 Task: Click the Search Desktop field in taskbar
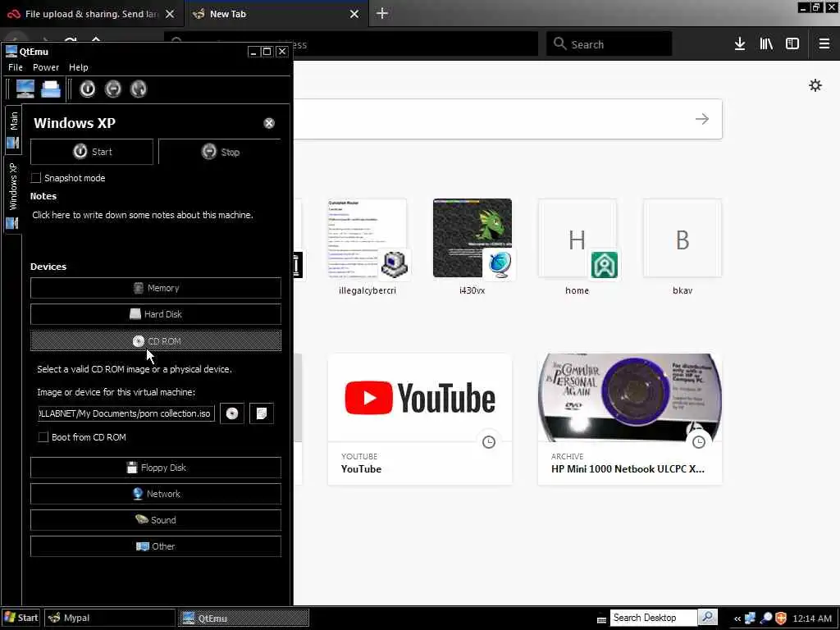tap(653, 618)
